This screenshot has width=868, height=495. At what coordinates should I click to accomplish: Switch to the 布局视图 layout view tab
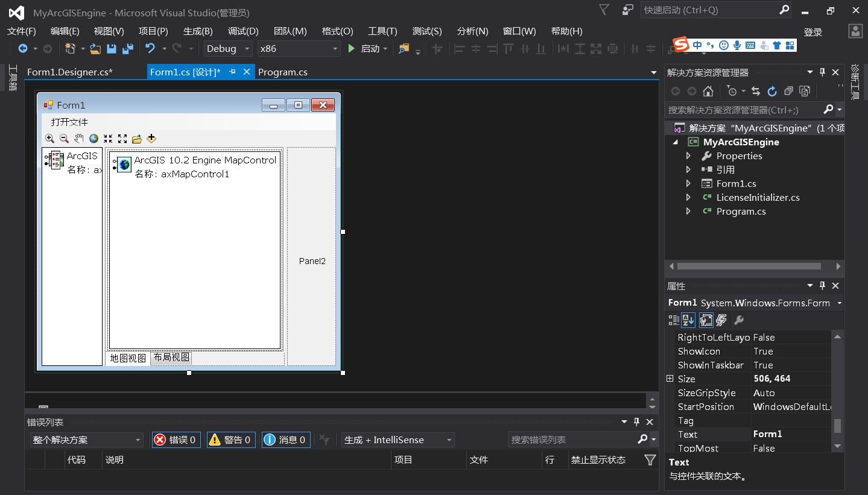pyautogui.click(x=171, y=357)
